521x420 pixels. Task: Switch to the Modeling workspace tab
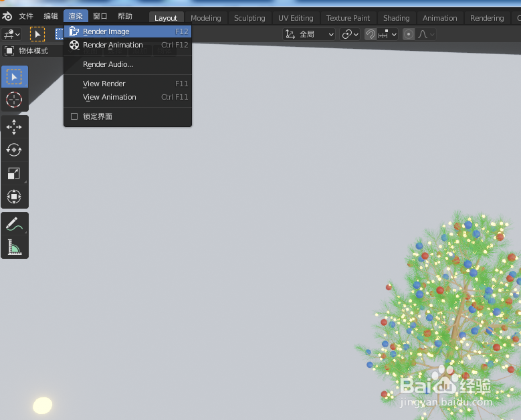[206, 18]
